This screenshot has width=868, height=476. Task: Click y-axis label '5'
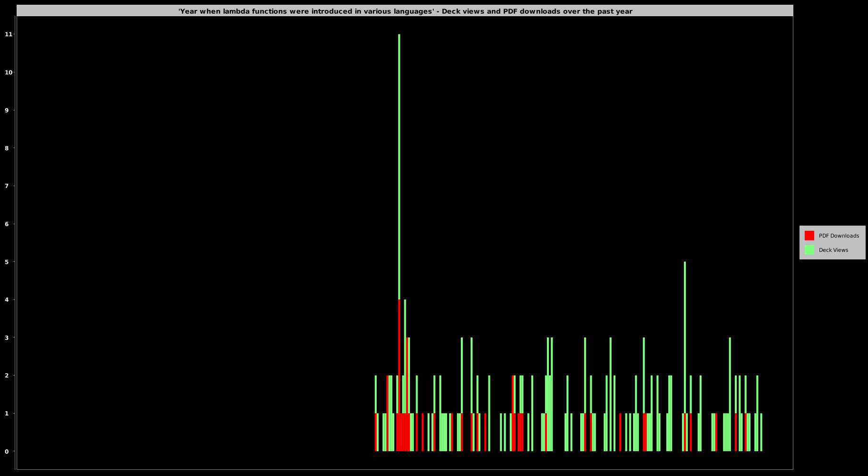point(7,262)
